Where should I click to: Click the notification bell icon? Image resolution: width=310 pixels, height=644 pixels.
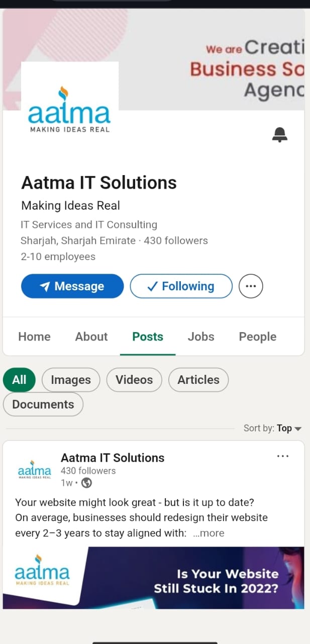pos(280,134)
